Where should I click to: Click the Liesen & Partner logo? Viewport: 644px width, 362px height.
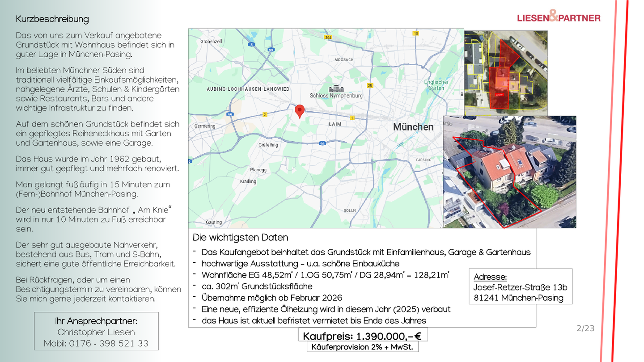pos(559,17)
